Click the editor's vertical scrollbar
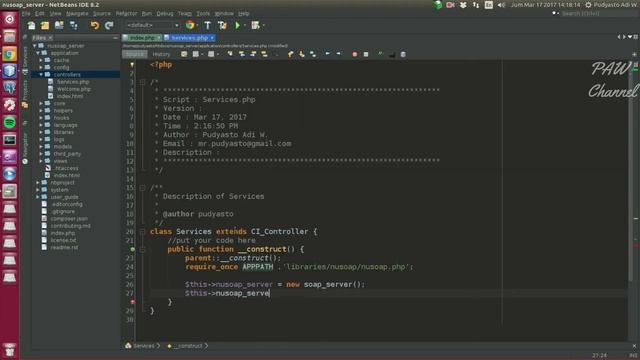Screen dimensions: 640x360 [x=631, y=171]
